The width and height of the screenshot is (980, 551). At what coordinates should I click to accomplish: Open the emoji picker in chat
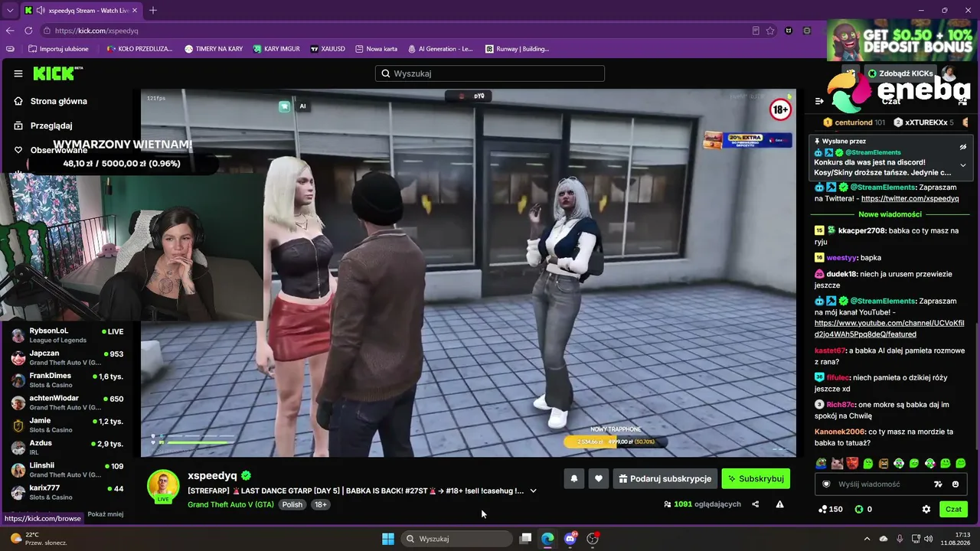pos(955,484)
